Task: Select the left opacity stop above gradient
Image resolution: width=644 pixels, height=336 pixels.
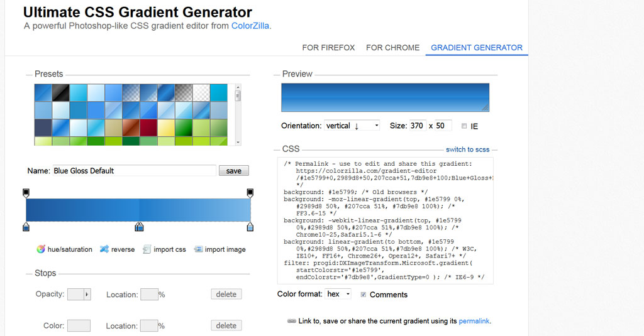Action: [x=26, y=192]
